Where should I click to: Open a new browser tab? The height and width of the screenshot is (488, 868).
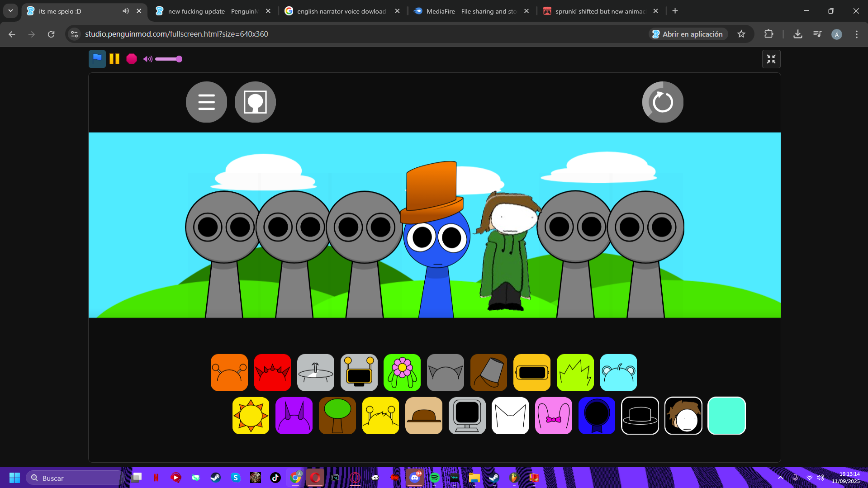[675, 11]
